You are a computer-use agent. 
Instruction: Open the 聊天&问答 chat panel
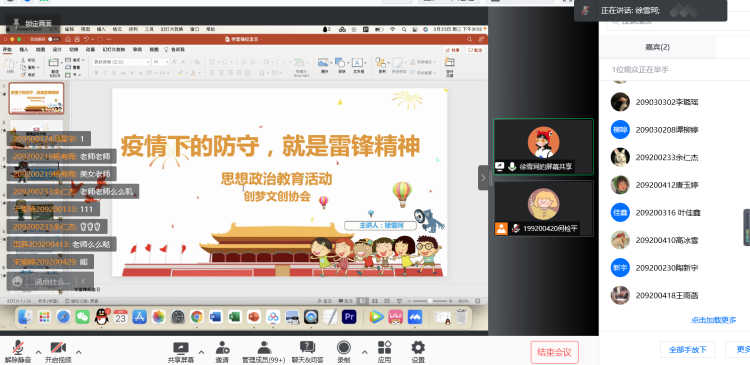(308, 352)
